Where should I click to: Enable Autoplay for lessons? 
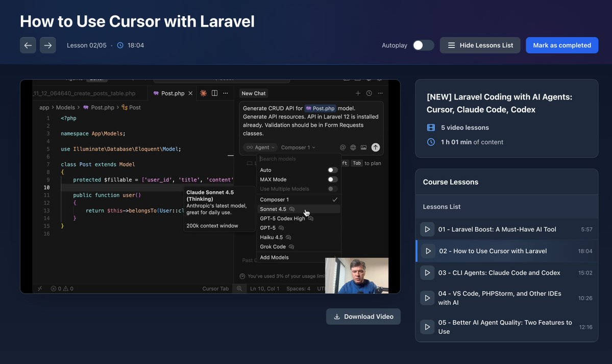pyautogui.click(x=423, y=45)
